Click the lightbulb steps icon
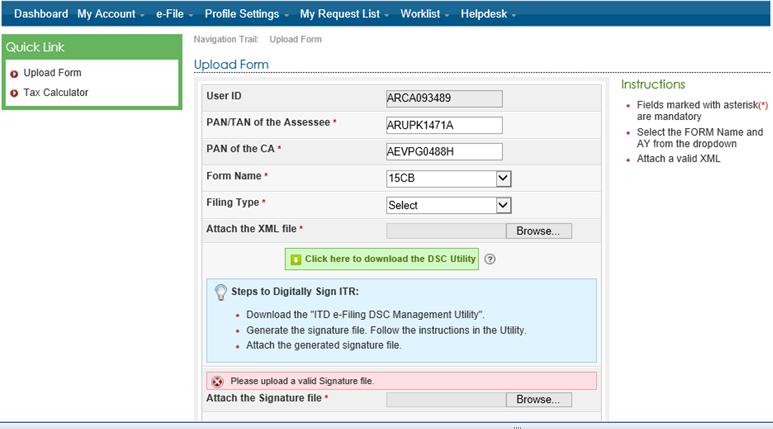 pos(221,292)
